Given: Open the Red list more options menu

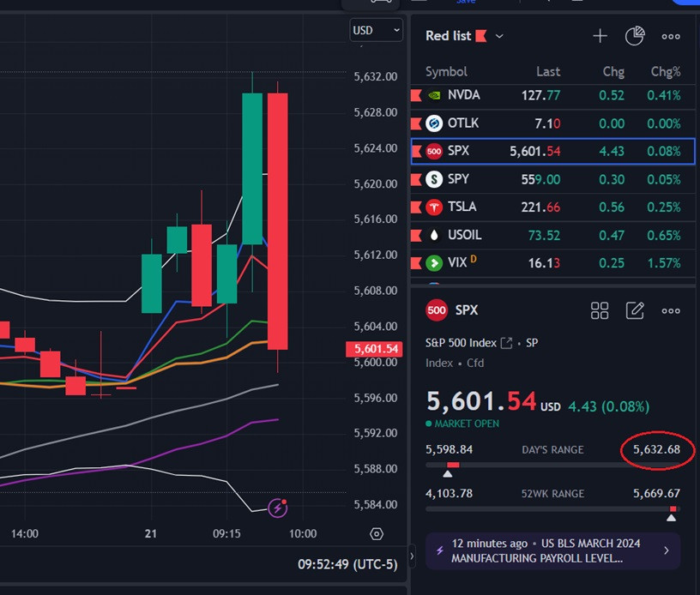Looking at the screenshot, I should click(x=671, y=37).
